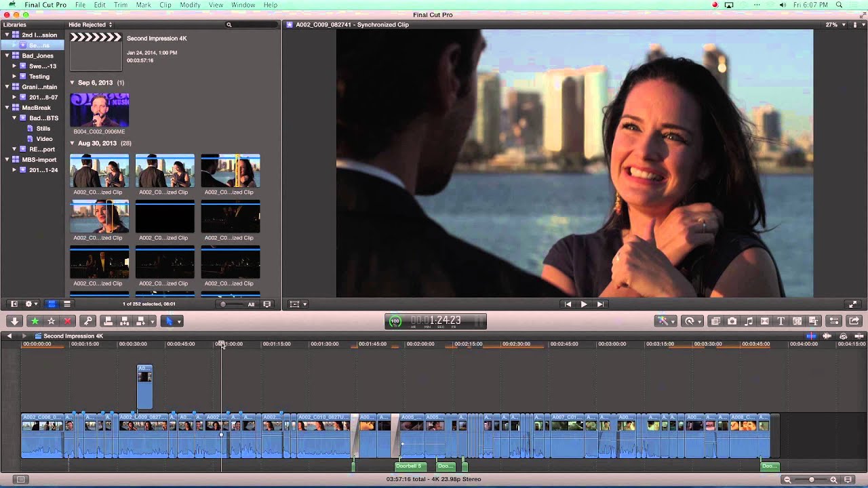Open the media import arrow button

click(x=14, y=321)
